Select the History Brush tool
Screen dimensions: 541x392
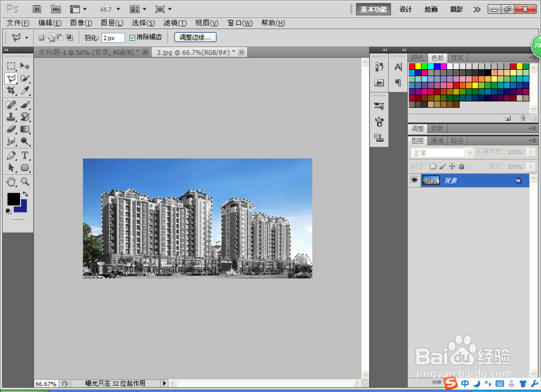pos(24,117)
